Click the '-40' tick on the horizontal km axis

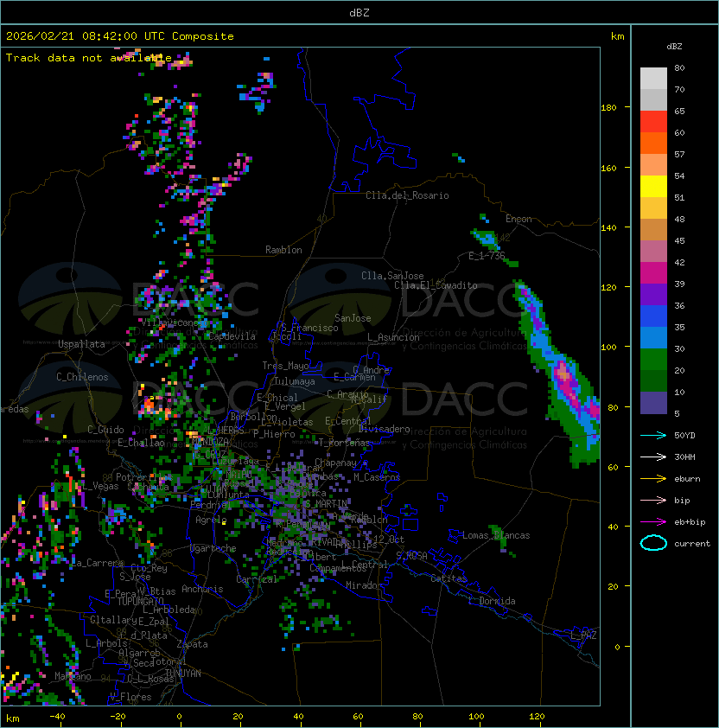57,717
